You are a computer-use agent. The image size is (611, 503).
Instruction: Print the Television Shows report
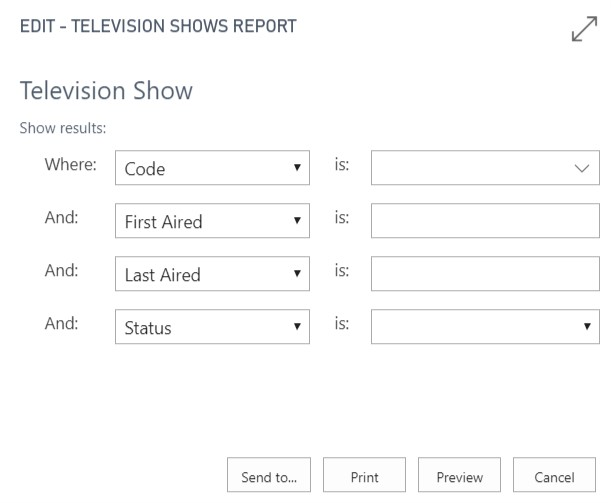364,478
